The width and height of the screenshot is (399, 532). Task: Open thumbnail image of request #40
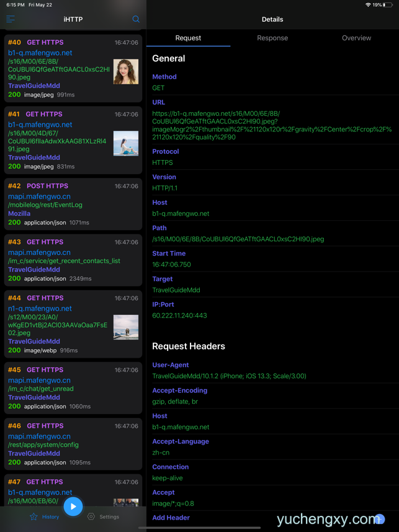(x=125, y=71)
